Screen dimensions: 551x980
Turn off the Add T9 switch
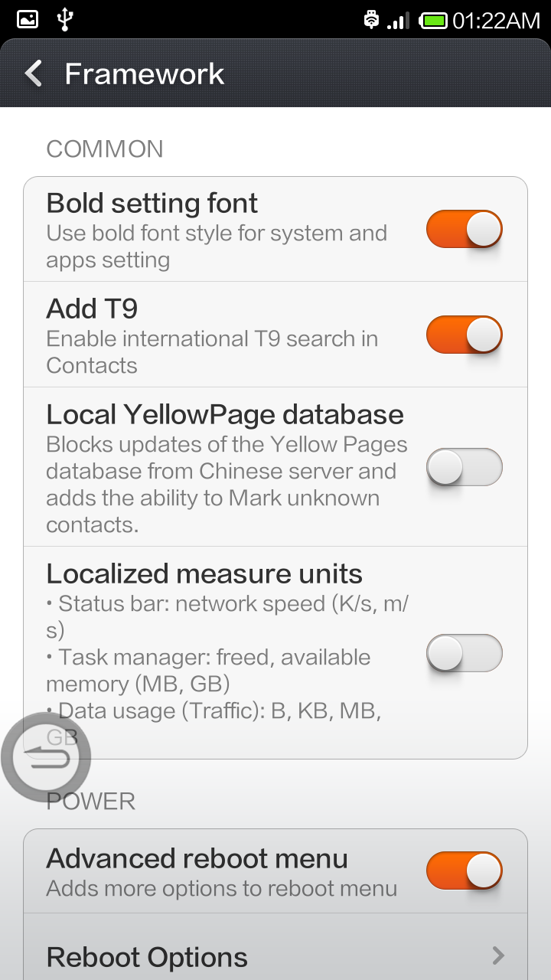tap(464, 335)
